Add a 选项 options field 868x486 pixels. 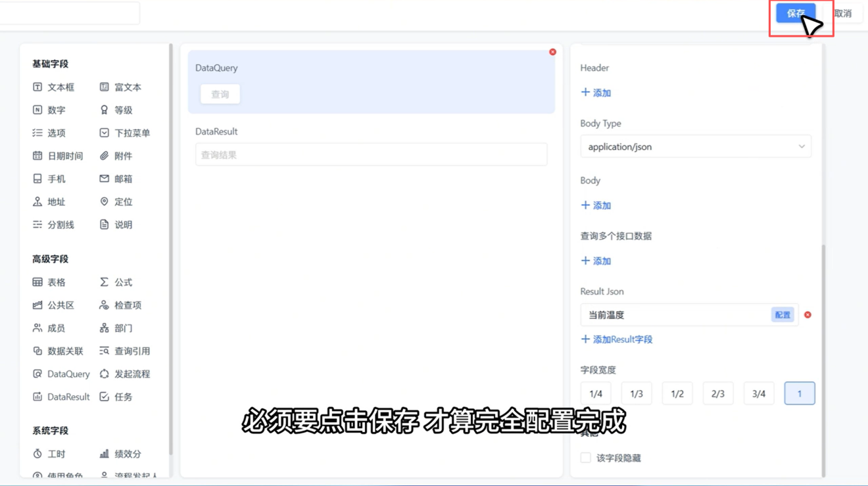coord(49,133)
